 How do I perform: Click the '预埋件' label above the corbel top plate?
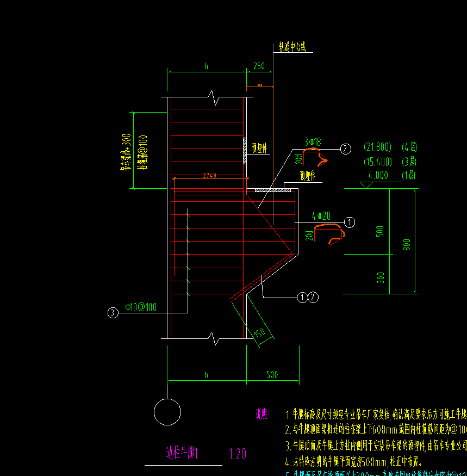pos(308,176)
